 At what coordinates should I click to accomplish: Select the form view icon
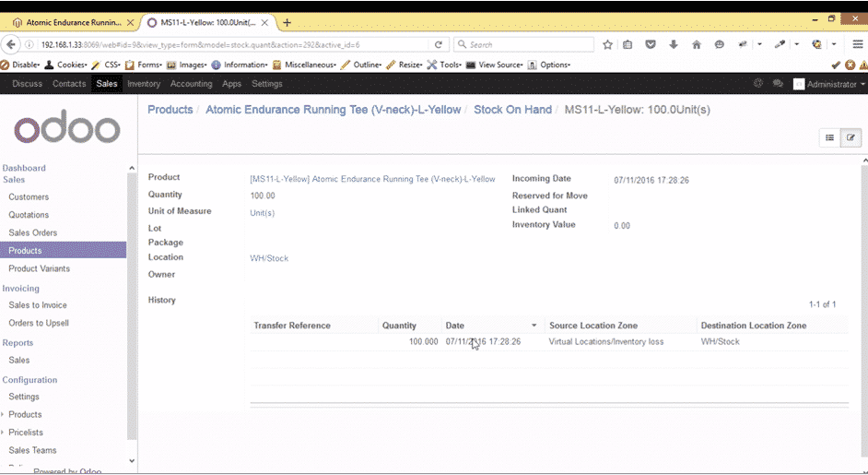click(850, 137)
